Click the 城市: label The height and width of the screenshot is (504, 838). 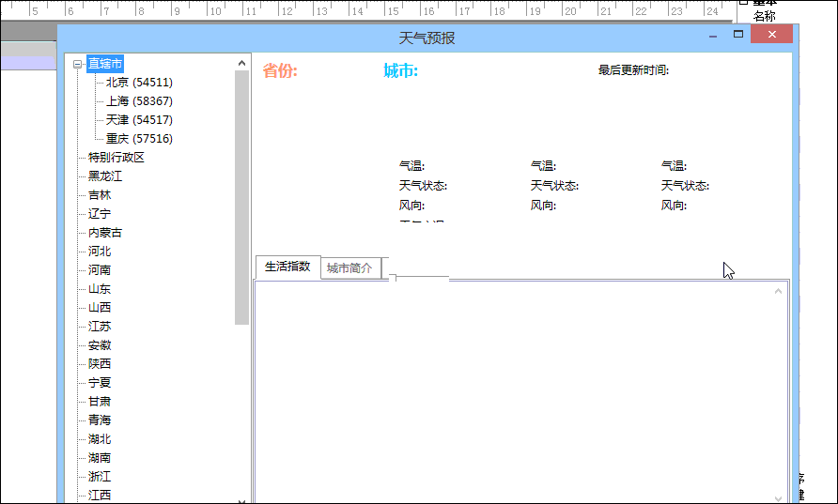[401, 70]
